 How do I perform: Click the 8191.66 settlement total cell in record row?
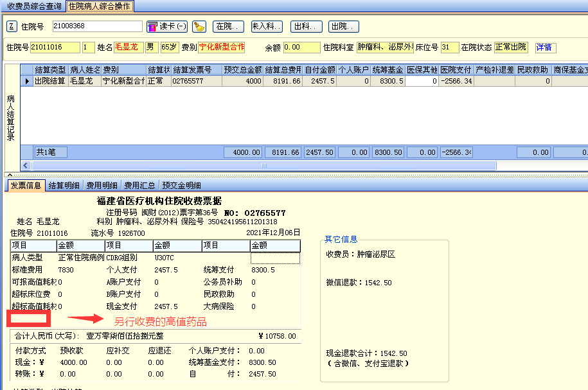coord(283,81)
